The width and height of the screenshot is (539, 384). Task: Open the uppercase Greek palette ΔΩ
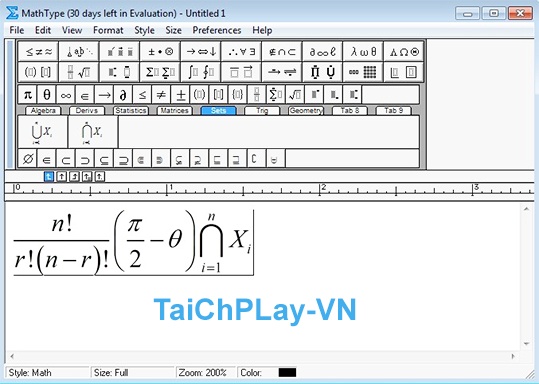(x=404, y=52)
